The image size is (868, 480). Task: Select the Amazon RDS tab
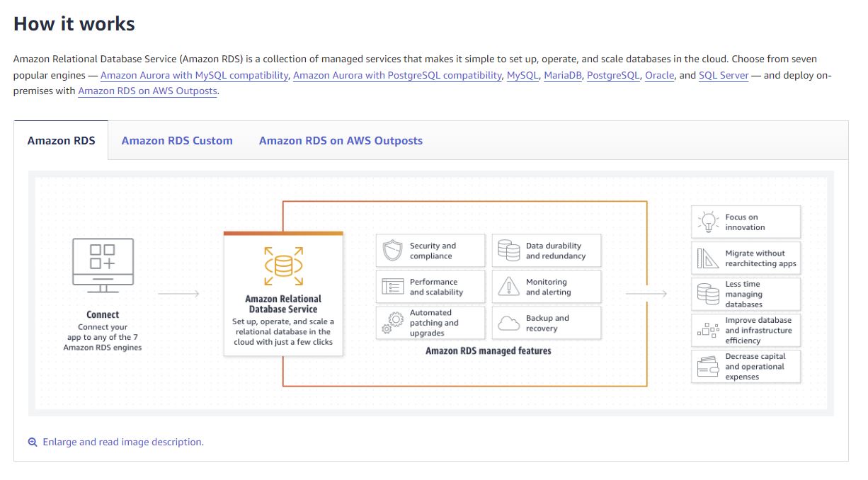(61, 141)
